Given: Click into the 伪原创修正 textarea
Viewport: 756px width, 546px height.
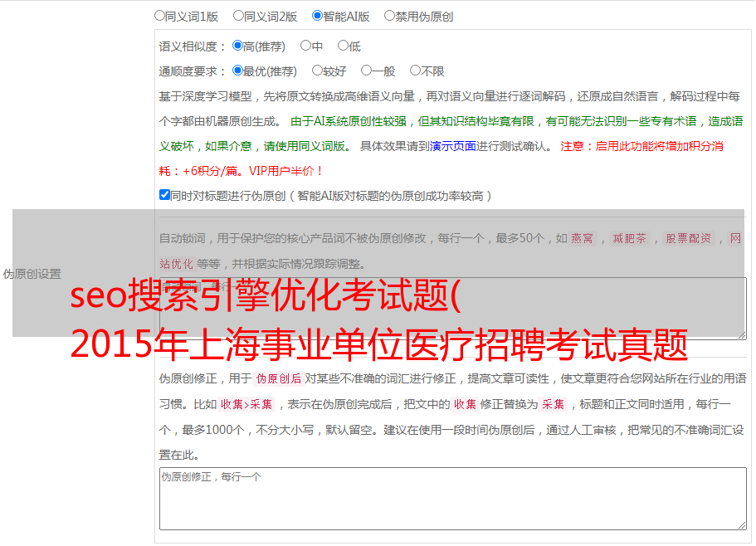Looking at the screenshot, I should point(453,499).
